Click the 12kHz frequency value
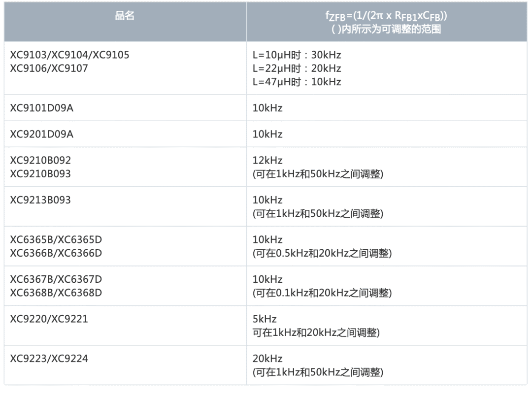Viewport: 532px width, 398px height. 267,160
